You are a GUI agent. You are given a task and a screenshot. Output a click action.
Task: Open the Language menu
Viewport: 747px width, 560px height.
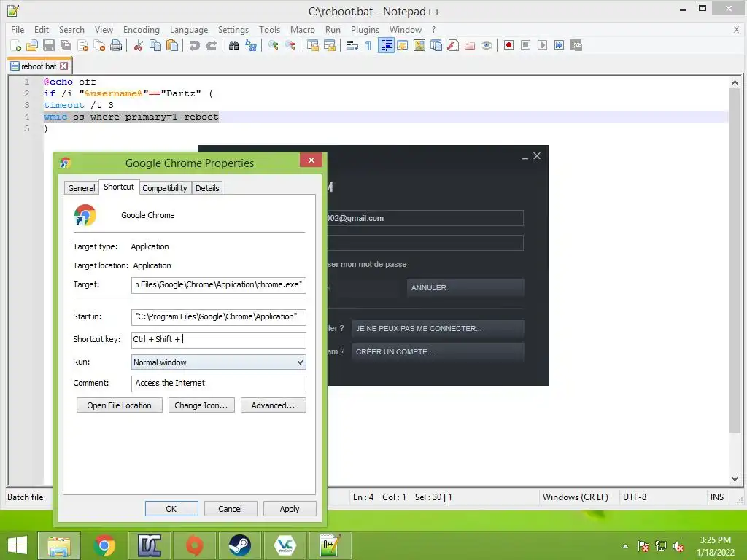tap(189, 29)
